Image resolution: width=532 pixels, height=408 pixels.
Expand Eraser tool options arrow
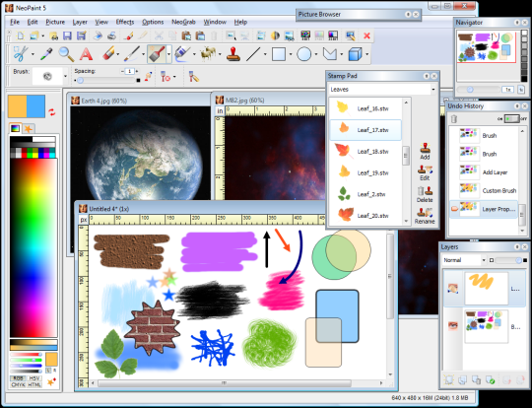tap(117, 54)
